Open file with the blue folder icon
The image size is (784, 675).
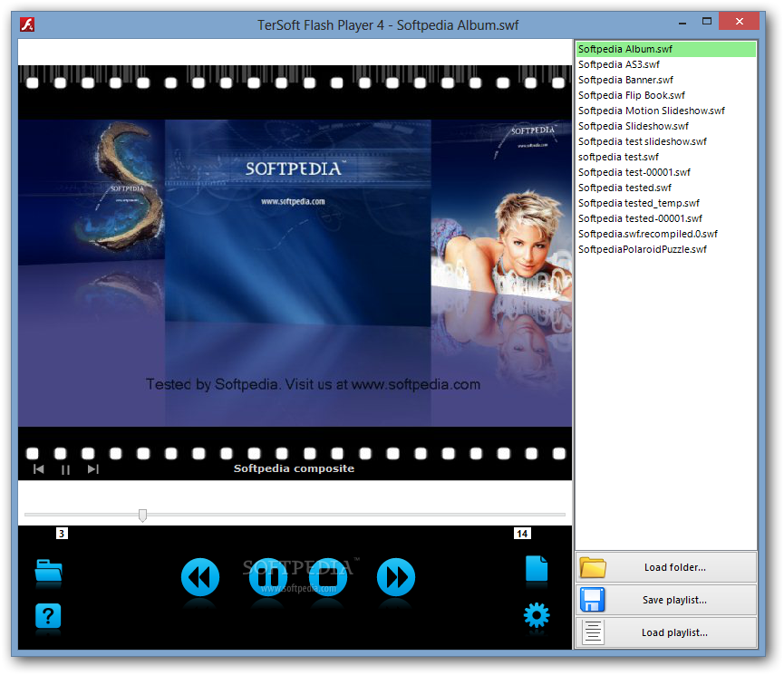tap(49, 571)
